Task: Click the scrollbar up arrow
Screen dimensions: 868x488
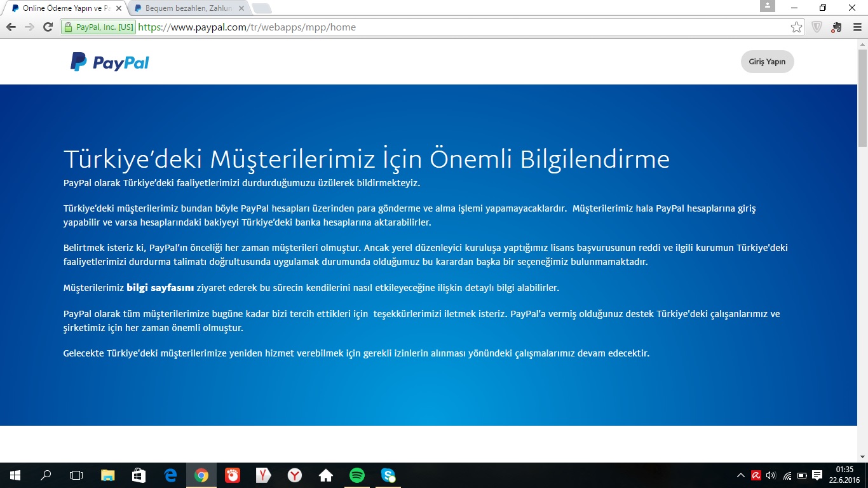Action: [862, 44]
